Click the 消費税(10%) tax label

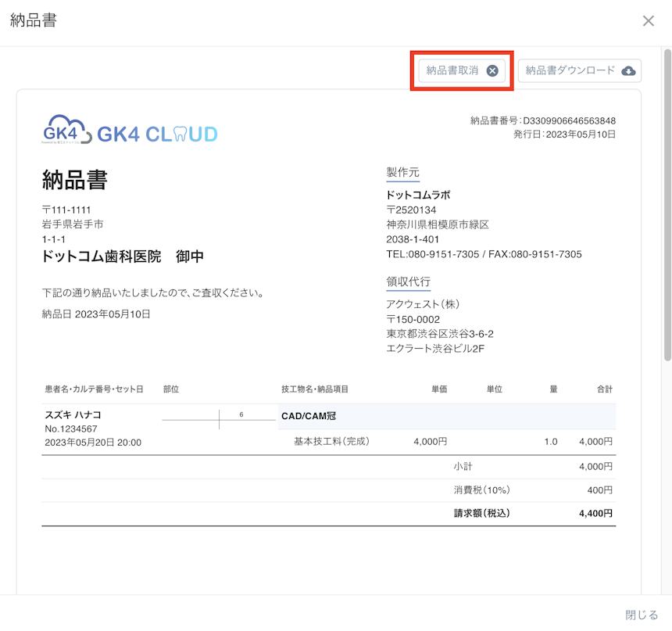(481, 490)
